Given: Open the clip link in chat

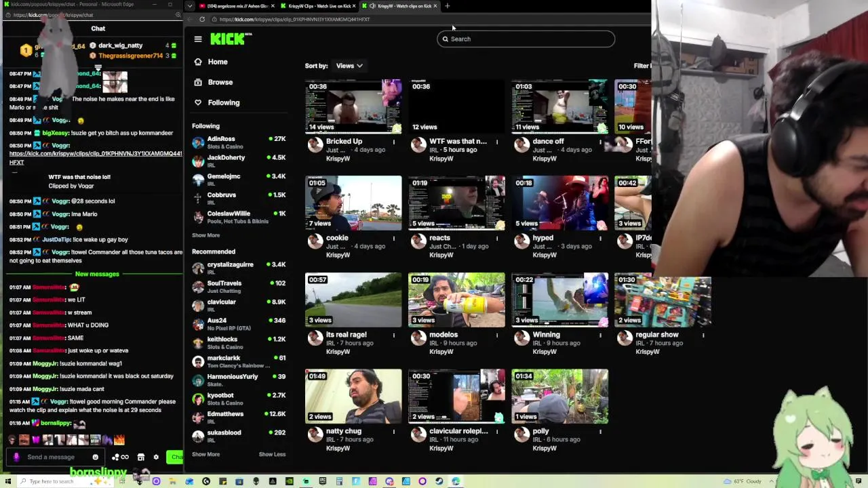Looking at the screenshot, I should 96,158.
